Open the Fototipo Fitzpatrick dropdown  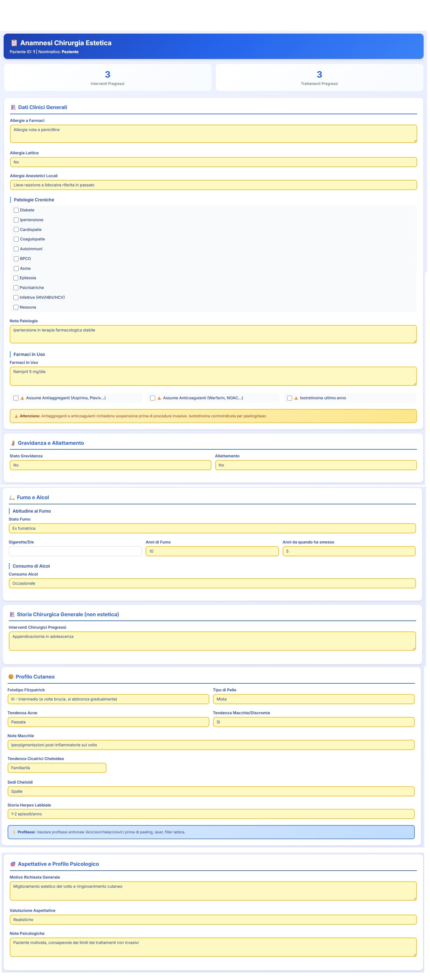(x=108, y=699)
